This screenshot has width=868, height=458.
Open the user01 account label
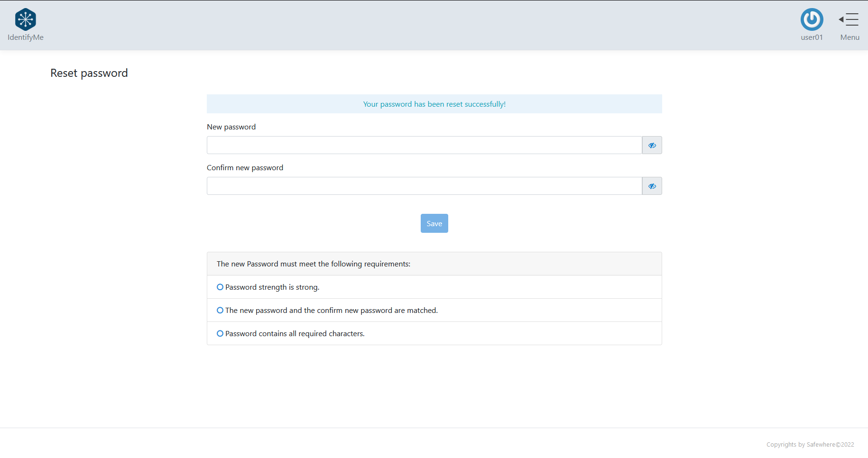(x=812, y=37)
